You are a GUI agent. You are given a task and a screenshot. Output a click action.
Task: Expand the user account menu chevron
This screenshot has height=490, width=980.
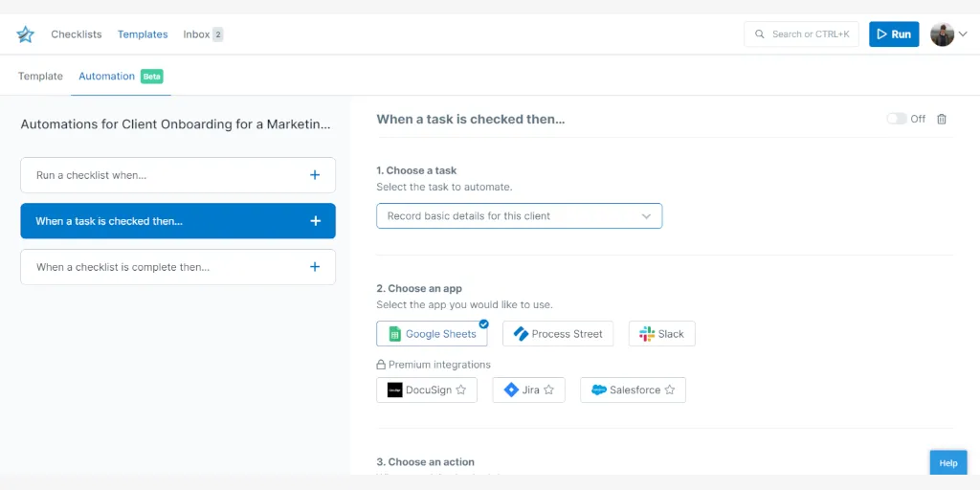click(x=963, y=34)
